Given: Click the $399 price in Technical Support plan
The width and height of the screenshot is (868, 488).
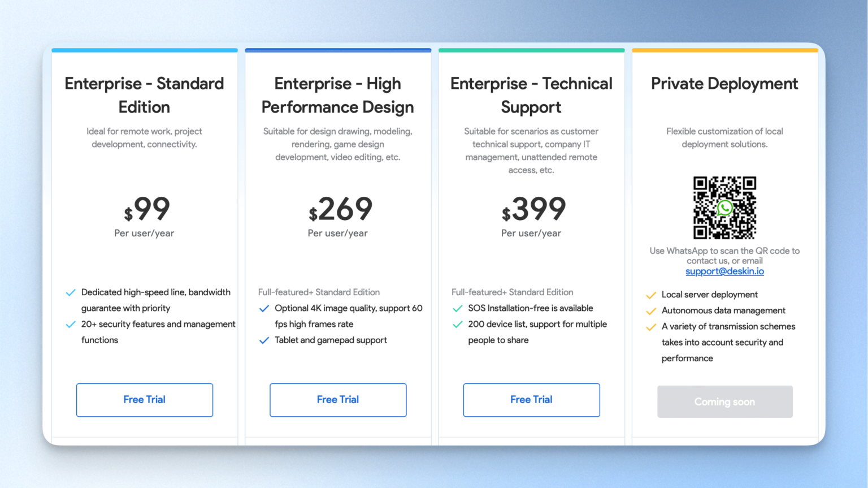Looking at the screenshot, I should (534, 210).
